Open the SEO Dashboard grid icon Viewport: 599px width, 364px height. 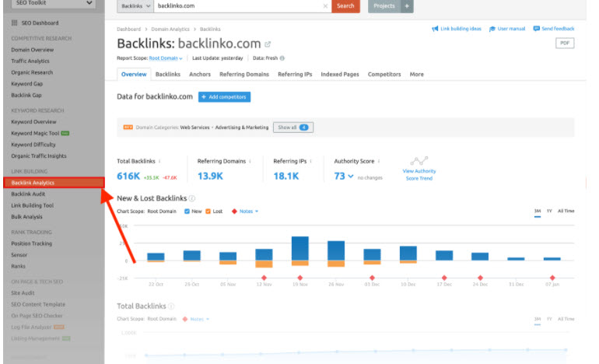15,23
